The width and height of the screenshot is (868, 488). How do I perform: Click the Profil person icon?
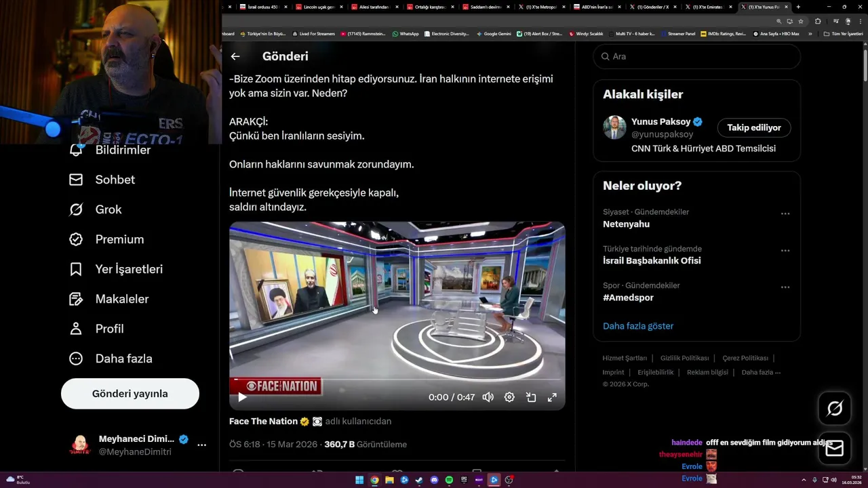(76, 329)
